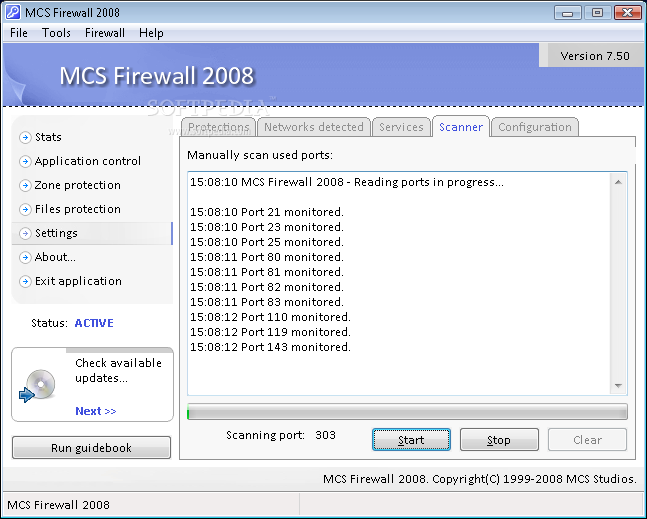
Task: Click the Version 7.50 label
Action: coord(595,56)
